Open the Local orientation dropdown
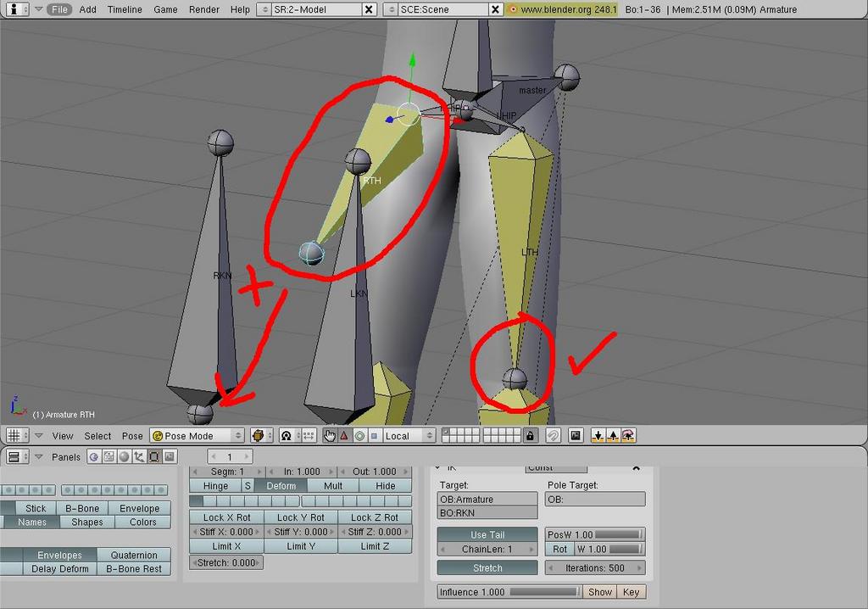868x609 pixels. point(409,436)
